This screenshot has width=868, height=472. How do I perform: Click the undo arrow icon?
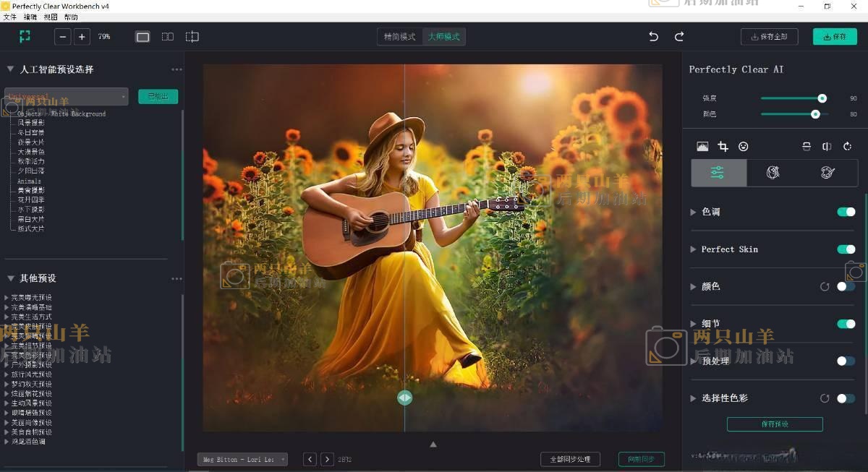pyautogui.click(x=654, y=37)
